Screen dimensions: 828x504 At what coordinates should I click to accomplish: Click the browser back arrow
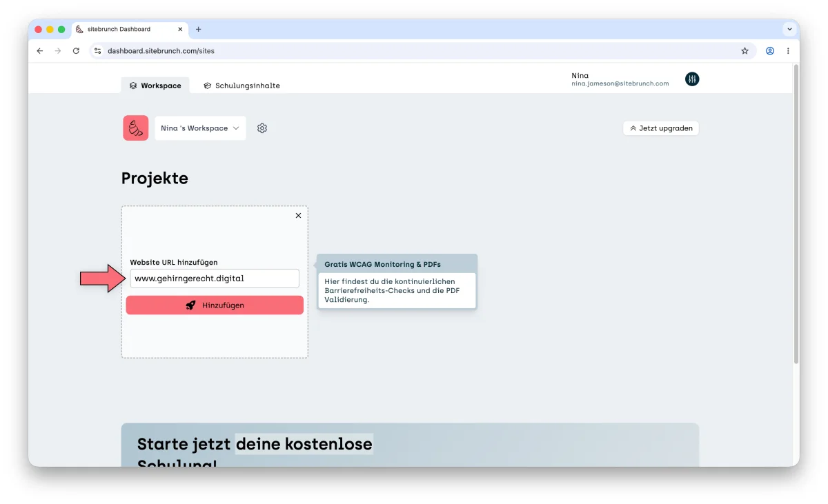[40, 51]
